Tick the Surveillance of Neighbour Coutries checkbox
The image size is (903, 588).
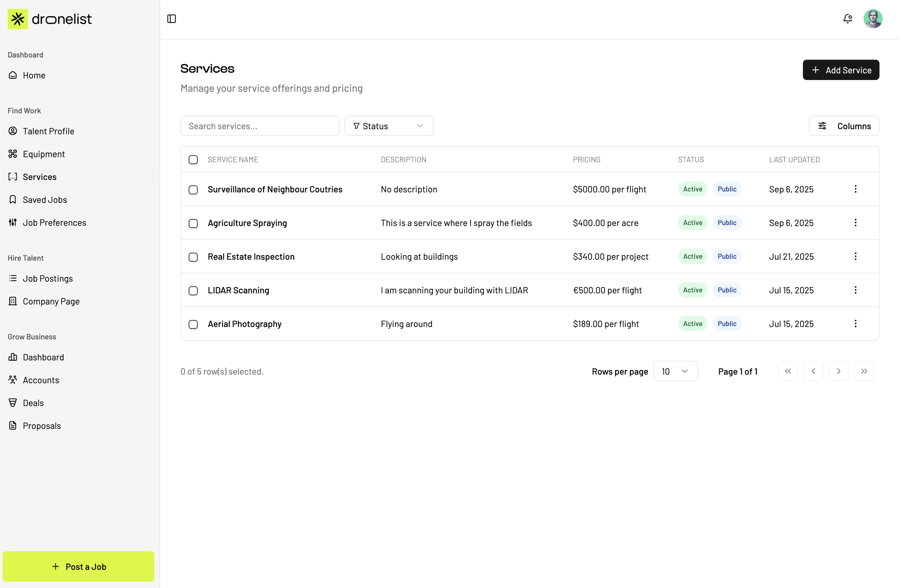tap(193, 190)
